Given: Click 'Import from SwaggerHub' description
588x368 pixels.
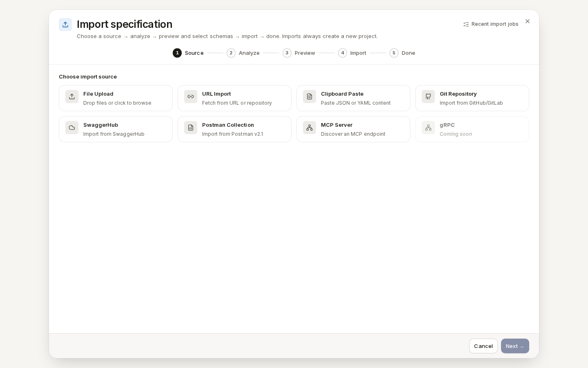Looking at the screenshot, I should click(114, 134).
